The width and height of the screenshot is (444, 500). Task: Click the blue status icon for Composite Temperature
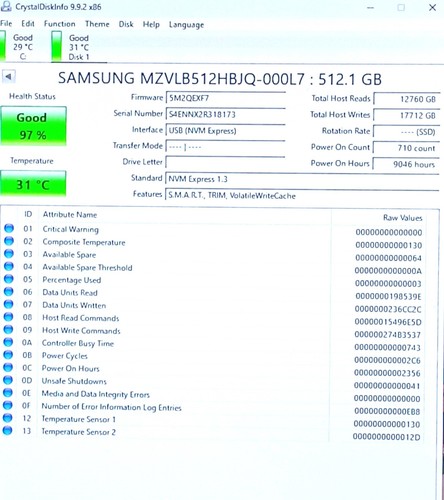9,241
